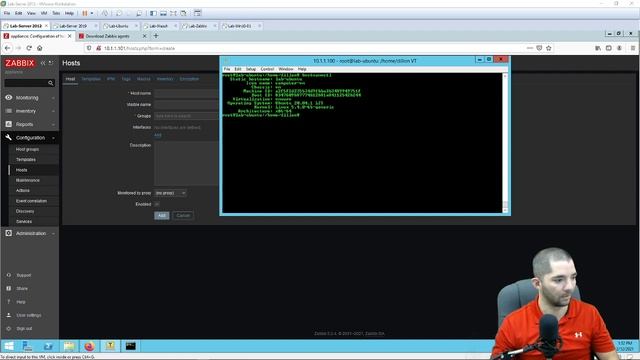Collapse the Configuration menu chevron
This screenshot has height=360, width=640.
(53, 138)
